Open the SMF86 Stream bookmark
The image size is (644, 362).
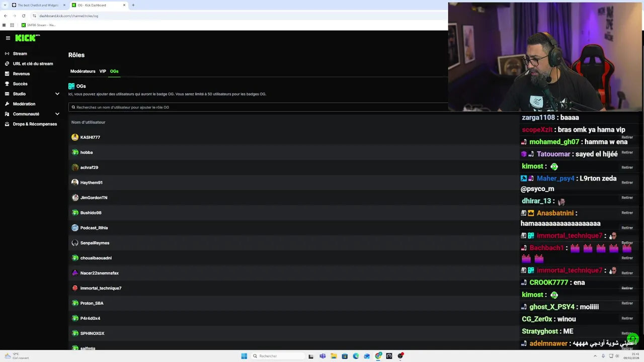[38, 25]
